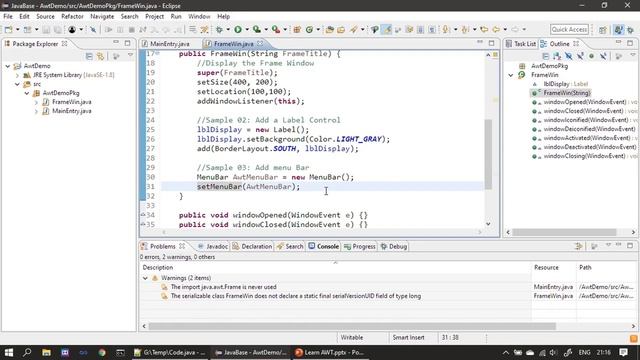Click the Open Task toolbar icon
Screen dimensions: 640x360
point(341,29)
